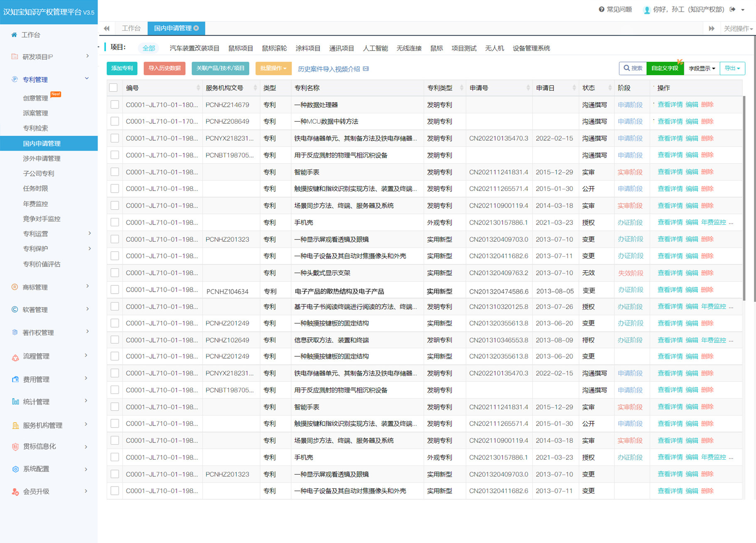Screen dimensions: 756x543
Task: Click the 添加专利 button
Action: [x=122, y=68]
